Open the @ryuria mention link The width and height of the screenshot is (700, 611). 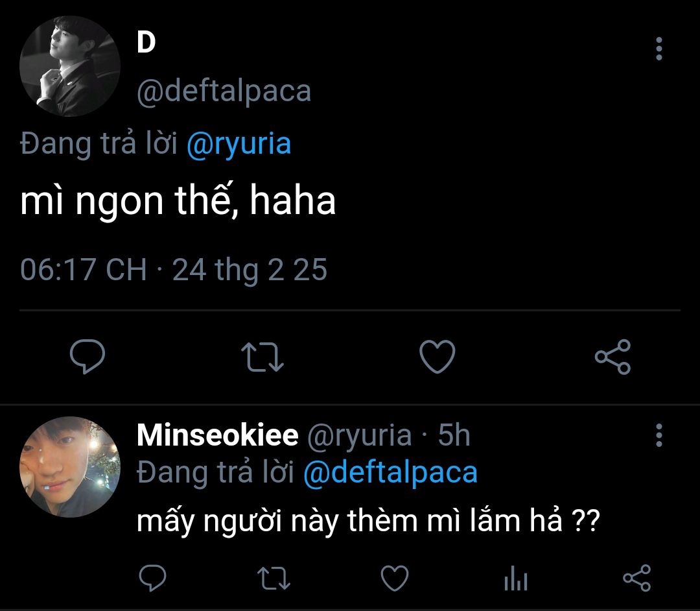point(239,143)
